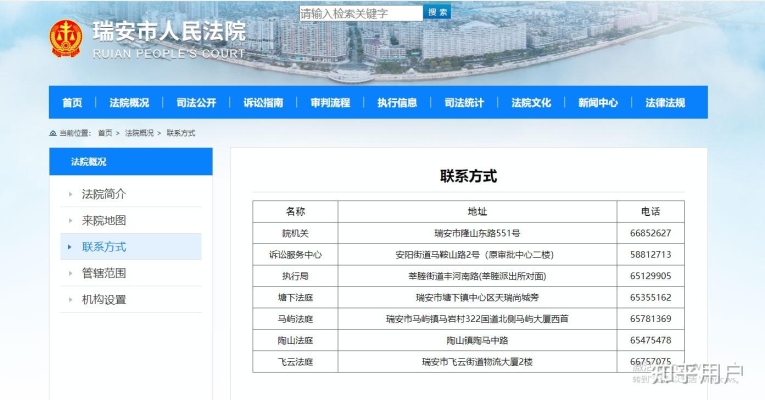
Task: Open the 新闻中心 navigation menu
Action: click(598, 102)
